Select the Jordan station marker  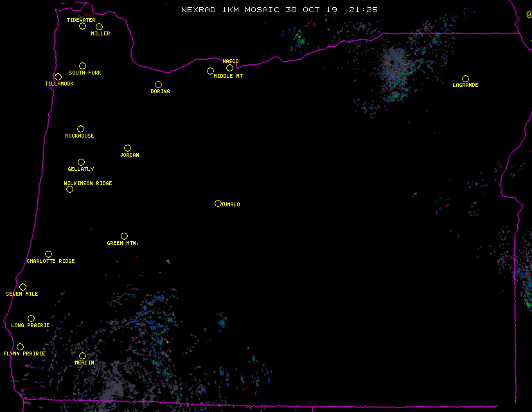click(127, 148)
